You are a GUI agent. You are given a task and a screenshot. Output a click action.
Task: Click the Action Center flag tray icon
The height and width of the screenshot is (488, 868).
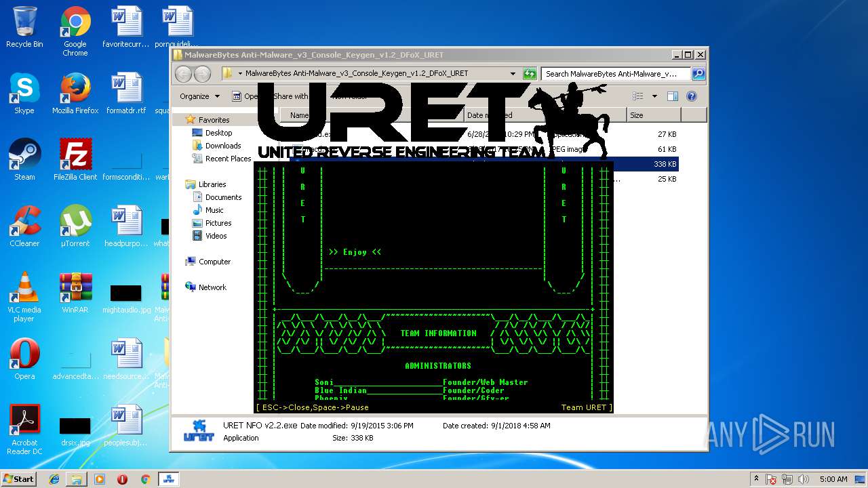pyautogui.click(x=772, y=479)
